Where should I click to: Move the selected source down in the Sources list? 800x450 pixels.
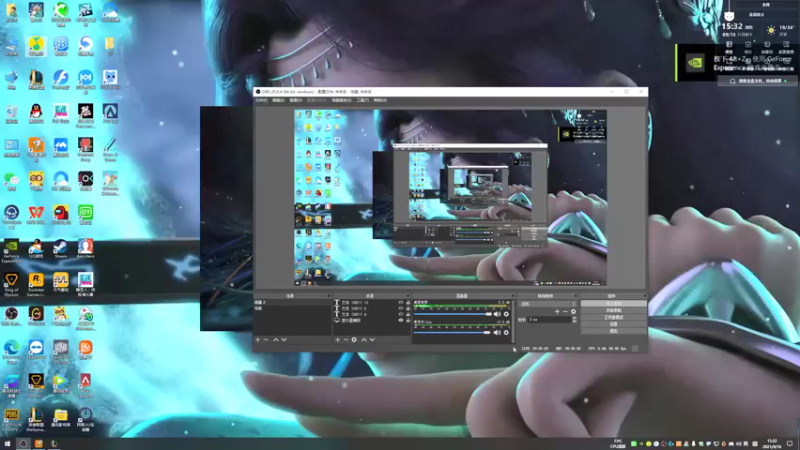(372, 340)
